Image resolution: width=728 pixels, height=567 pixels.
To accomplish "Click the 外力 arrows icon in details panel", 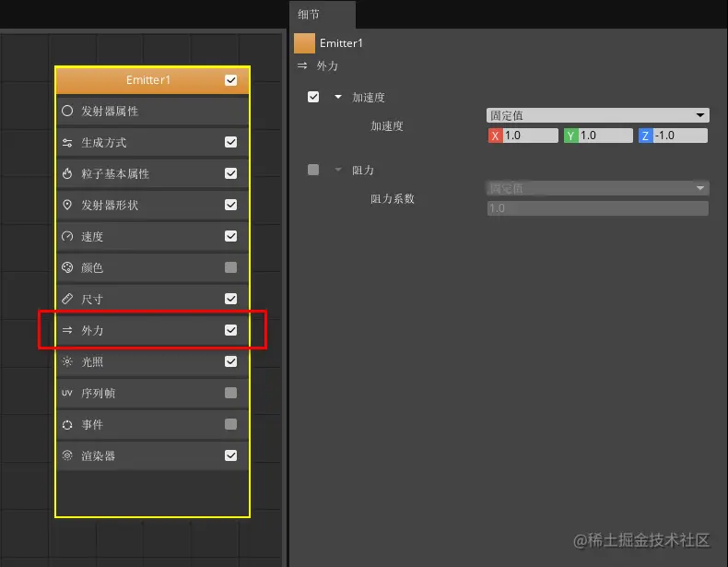I will [302, 65].
